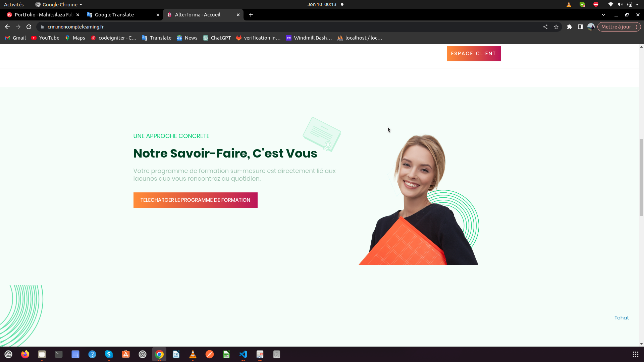Open the codeigniter bookmark
Image resolution: width=644 pixels, height=362 pixels.
tap(114, 38)
